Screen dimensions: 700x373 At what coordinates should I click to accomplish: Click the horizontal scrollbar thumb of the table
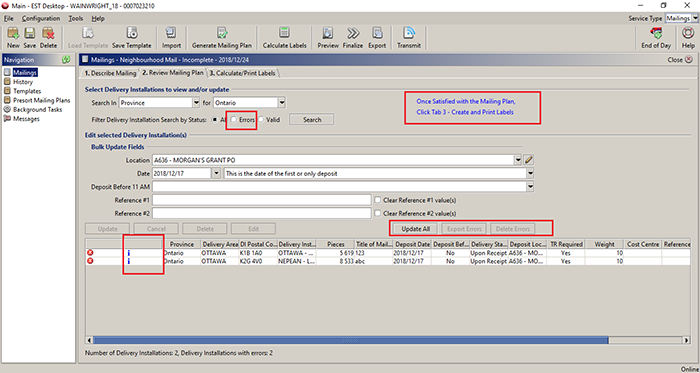pos(350,340)
